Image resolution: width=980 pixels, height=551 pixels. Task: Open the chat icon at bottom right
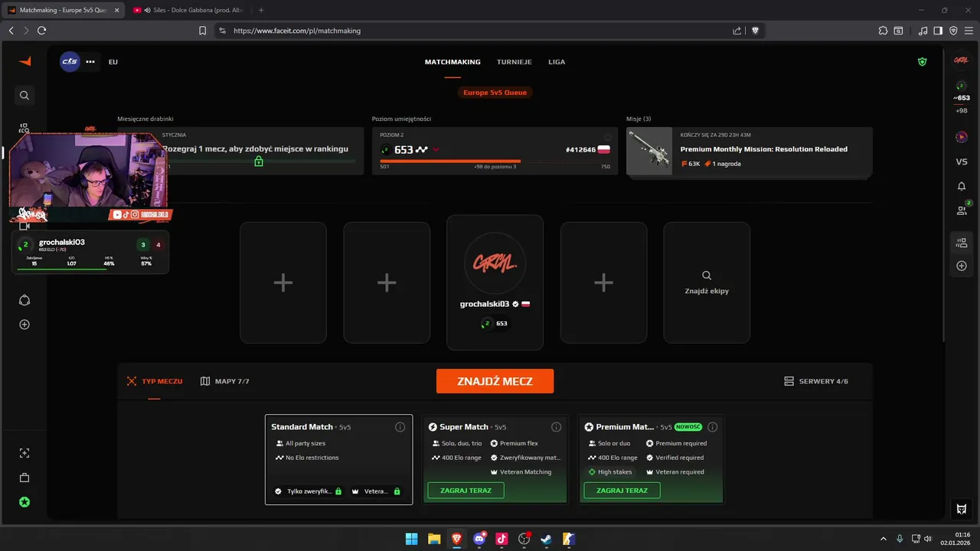tap(962, 509)
